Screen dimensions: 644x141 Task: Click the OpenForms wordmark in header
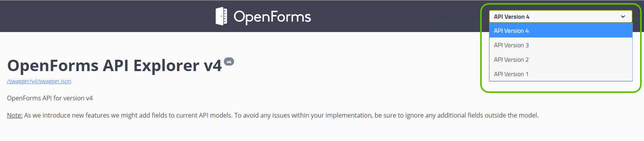(272, 17)
